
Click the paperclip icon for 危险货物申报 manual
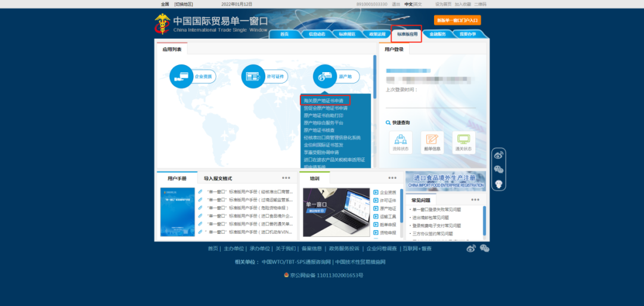[200, 208]
